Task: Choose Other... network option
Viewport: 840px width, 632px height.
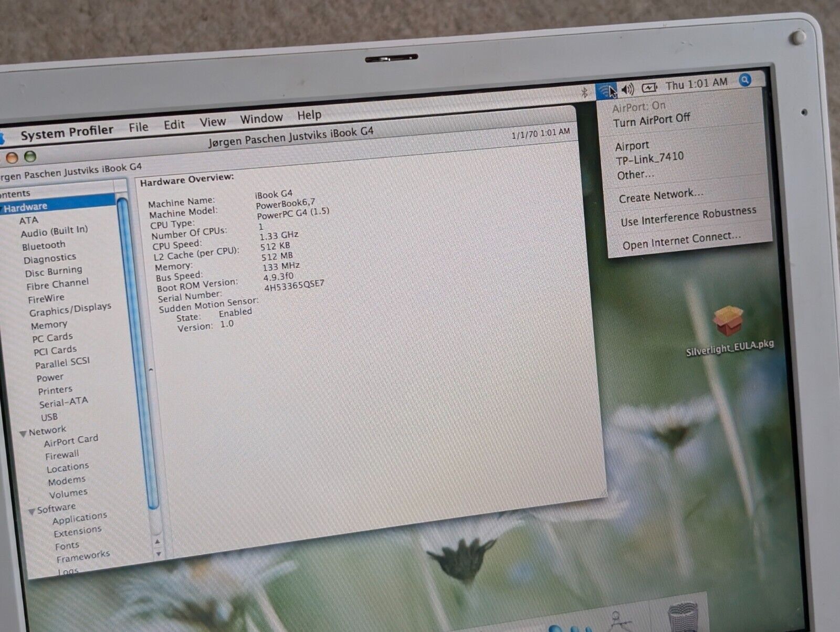Action: (x=636, y=175)
